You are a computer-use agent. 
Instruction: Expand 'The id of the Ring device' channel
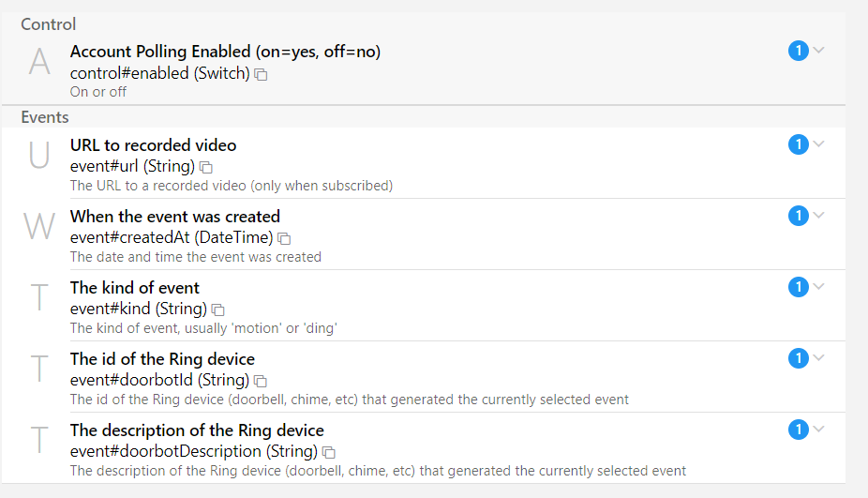pyautogui.click(x=819, y=357)
